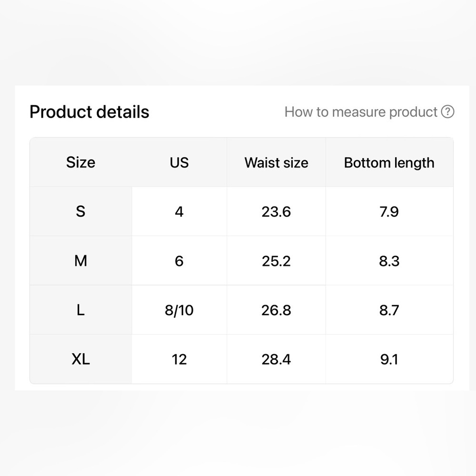Click the US column header
Screen dimensions: 476x476
(x=179, y=163)
